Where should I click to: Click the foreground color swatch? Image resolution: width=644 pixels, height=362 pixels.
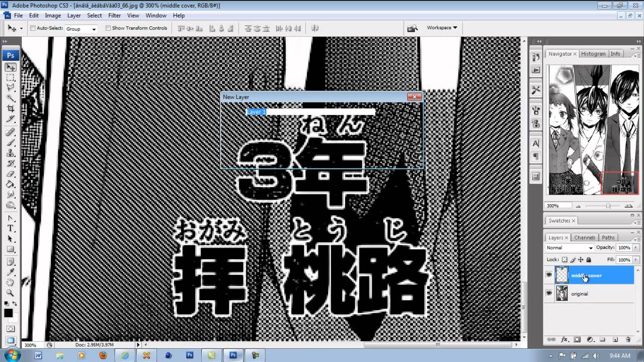(x=9, y=313)
